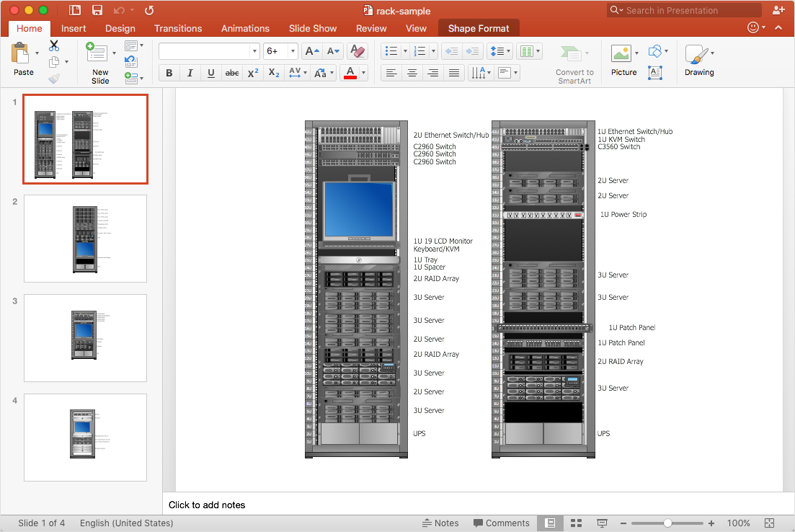Screen dimensions: 795x532
Task: Select the slide 3 thumbnail
Action: point(85,337)
